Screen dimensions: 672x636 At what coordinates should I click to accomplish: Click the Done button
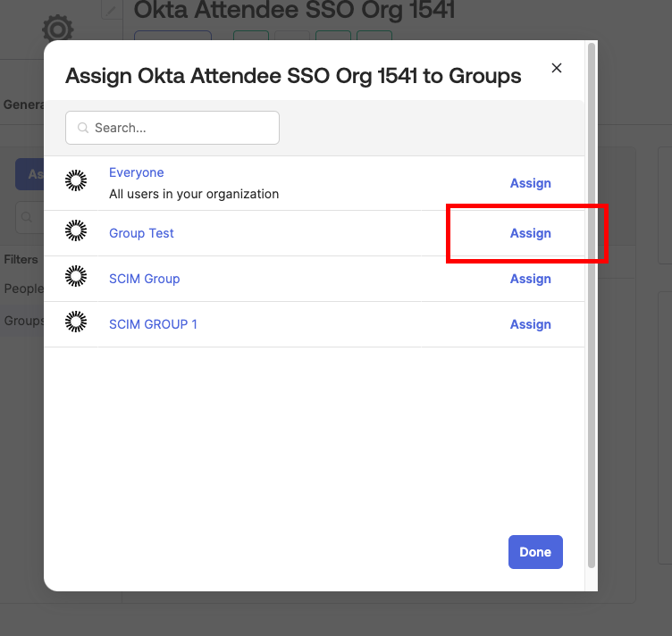click(x=535, y=552)
